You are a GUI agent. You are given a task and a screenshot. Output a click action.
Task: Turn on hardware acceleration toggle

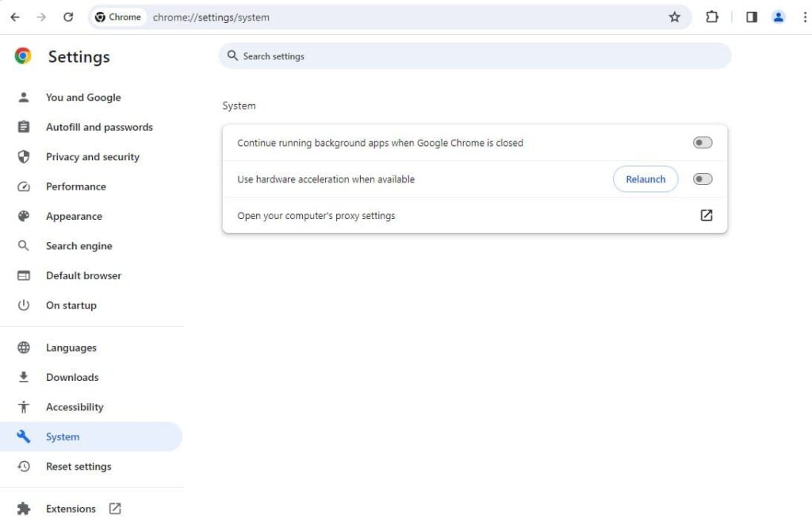(702, 179)
